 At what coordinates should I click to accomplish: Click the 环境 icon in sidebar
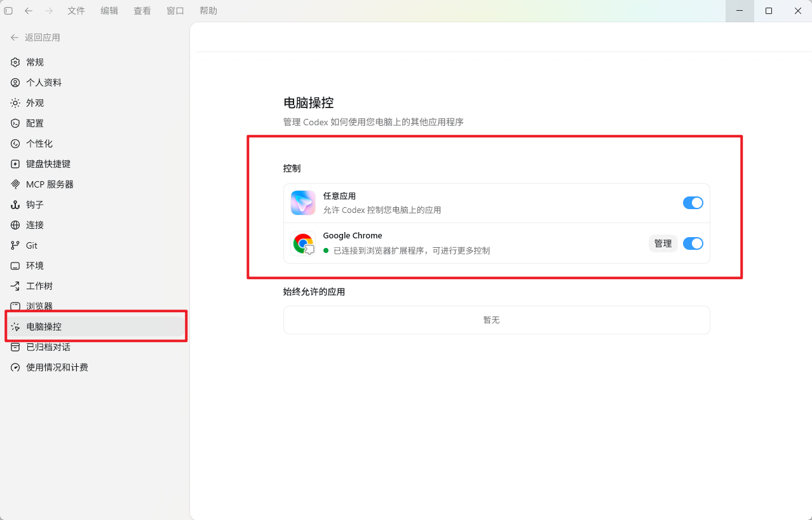click(x=15, y=266)
